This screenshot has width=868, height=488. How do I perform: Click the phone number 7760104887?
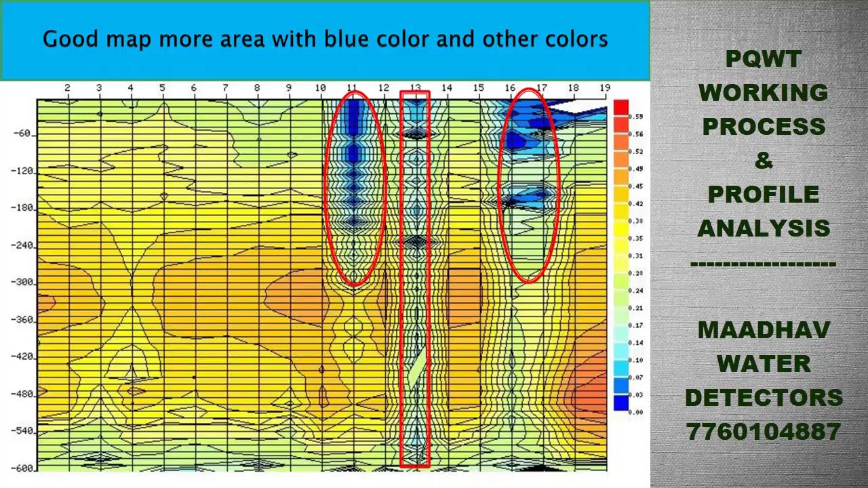(763, 432)
